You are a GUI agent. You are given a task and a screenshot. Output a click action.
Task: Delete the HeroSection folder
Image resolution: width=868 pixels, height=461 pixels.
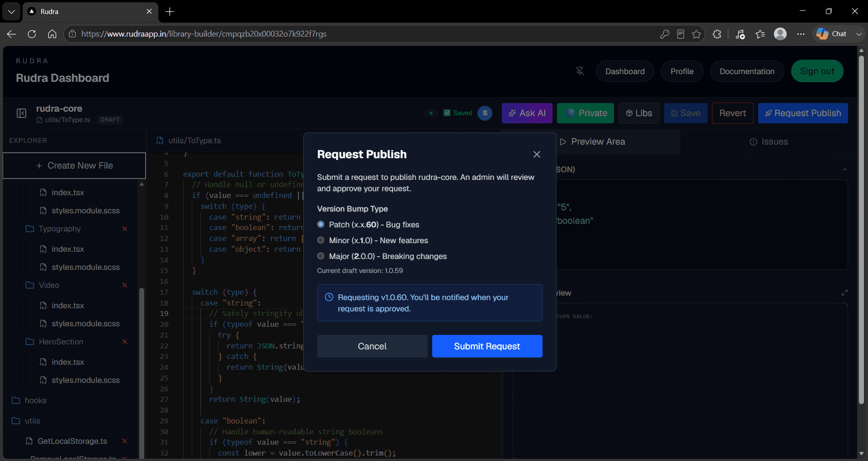pos(125,342)
